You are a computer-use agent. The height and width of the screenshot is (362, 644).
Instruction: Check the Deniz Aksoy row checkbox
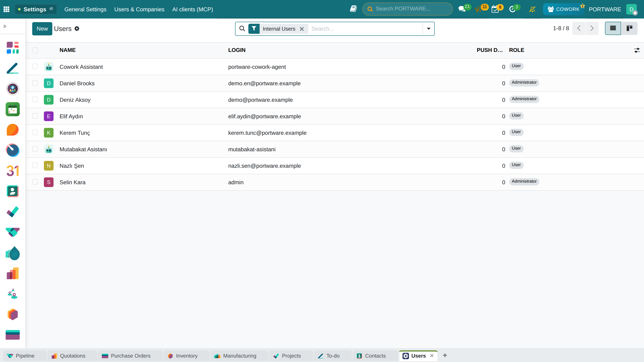click(35, 99)
